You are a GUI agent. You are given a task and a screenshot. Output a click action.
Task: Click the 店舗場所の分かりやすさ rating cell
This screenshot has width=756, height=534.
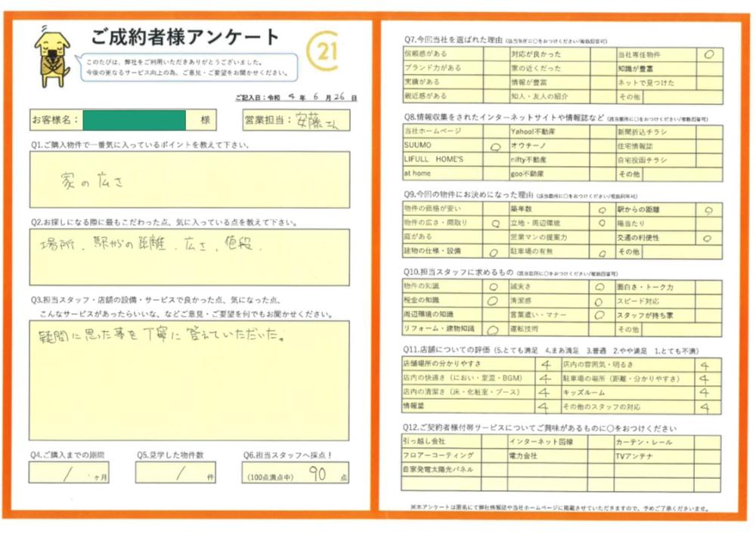point(547,364)
